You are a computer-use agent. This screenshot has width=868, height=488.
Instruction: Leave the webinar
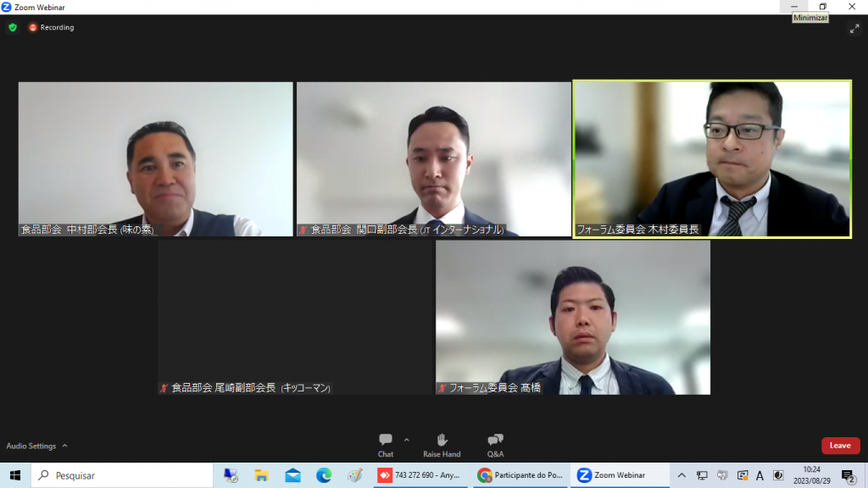point(840,446)
